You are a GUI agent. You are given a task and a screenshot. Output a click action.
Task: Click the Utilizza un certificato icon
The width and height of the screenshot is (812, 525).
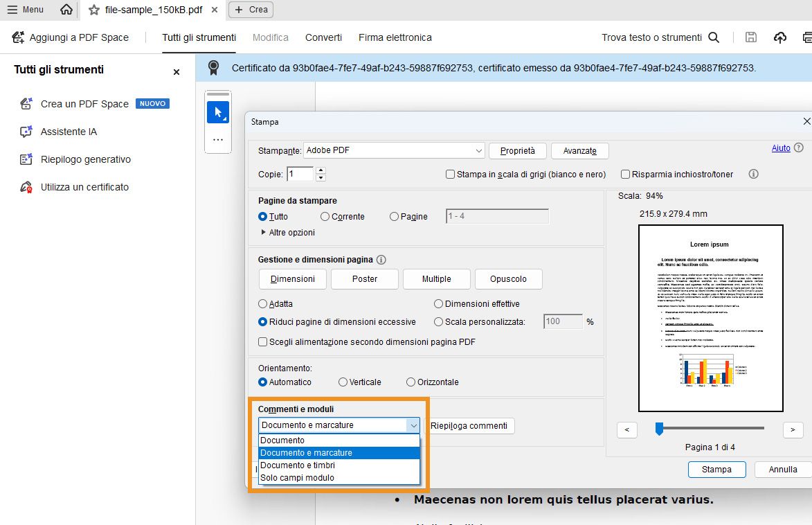point(26,187)
